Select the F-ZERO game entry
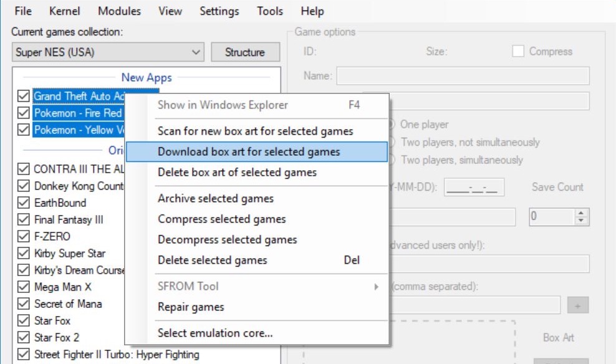This screenshot has width=616, height=364. (x=52, y=236)
